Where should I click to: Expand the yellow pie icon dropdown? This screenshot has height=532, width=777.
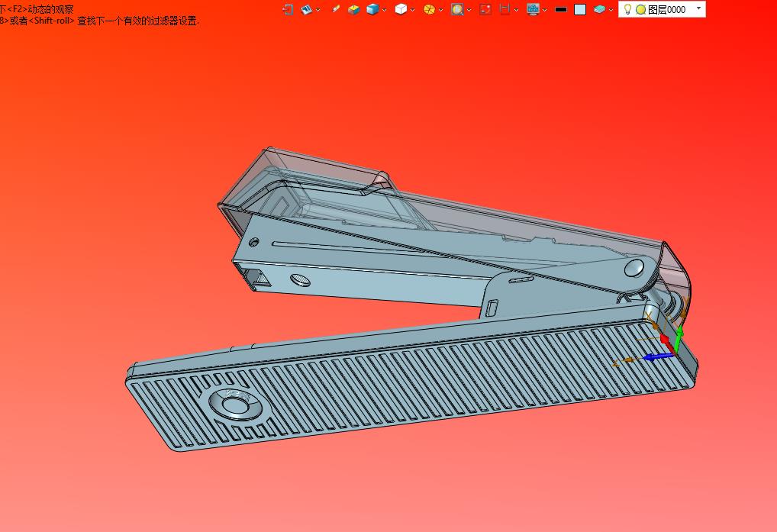click(x=440, y=9)
